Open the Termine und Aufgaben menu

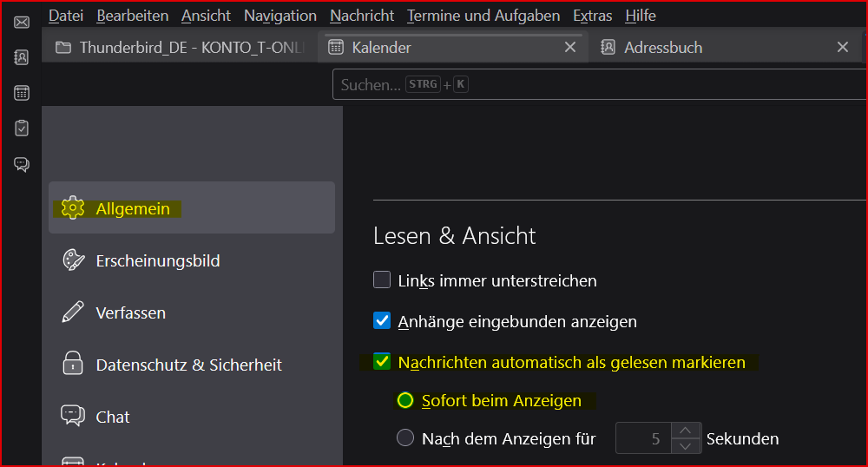click(483, 16)
